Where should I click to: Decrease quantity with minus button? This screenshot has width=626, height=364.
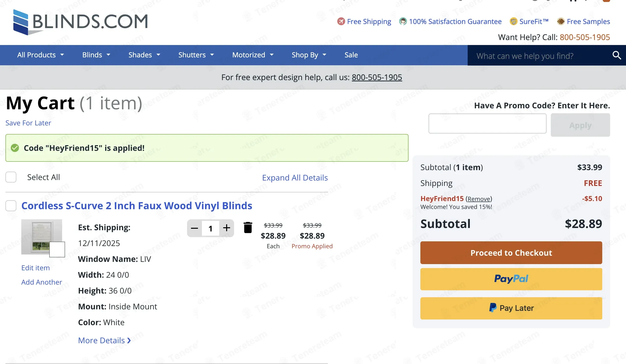click(194, 228)
